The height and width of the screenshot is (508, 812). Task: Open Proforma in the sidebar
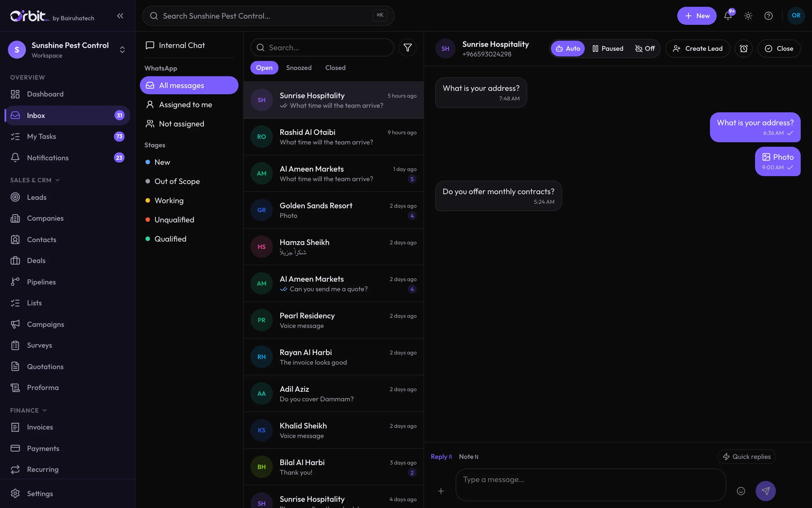[x=67, y=388]
